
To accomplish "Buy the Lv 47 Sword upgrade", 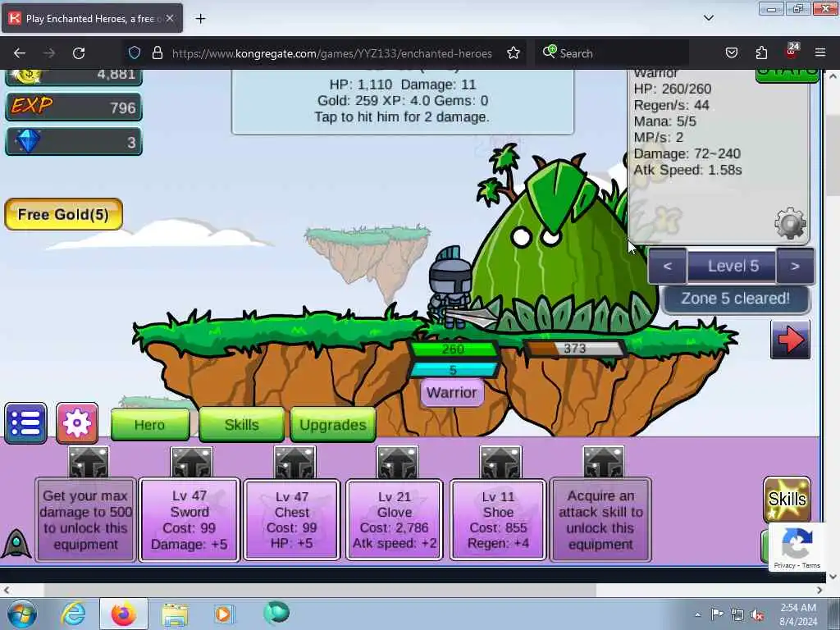I will pos(189,519).
